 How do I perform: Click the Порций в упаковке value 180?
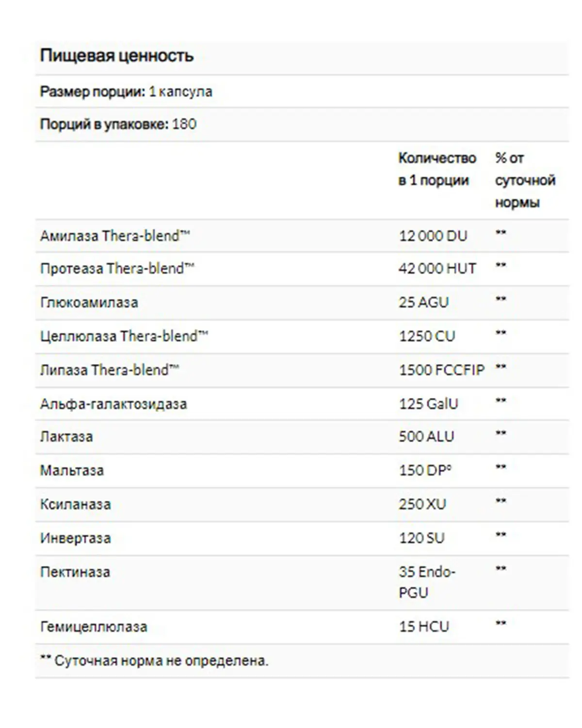coord(184,124)
